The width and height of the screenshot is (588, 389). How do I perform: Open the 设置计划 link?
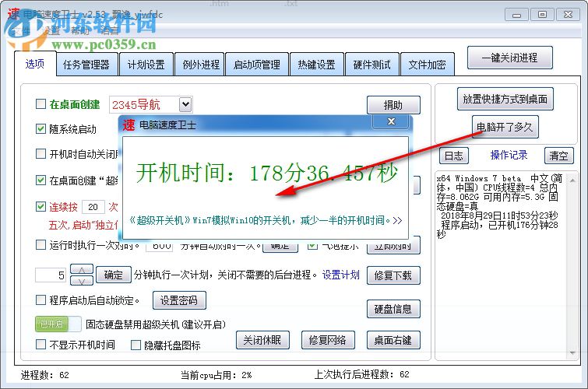341,275
